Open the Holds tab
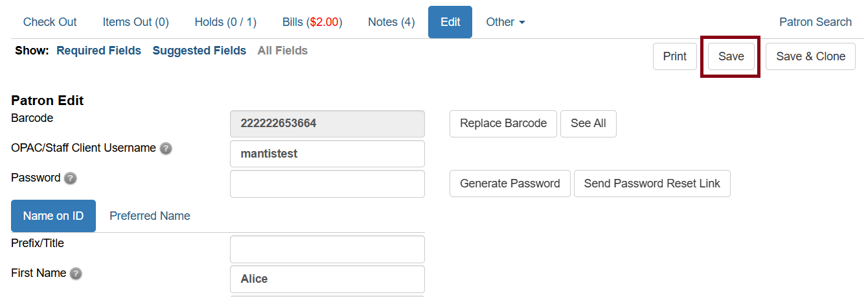The width and height of the screenshot is (868, 297). [225, 22]
